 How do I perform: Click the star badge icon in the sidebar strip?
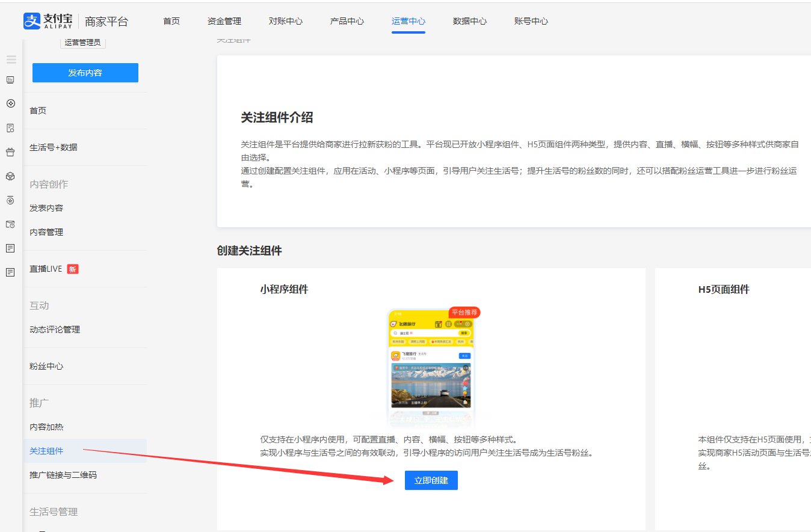point(10,200)
